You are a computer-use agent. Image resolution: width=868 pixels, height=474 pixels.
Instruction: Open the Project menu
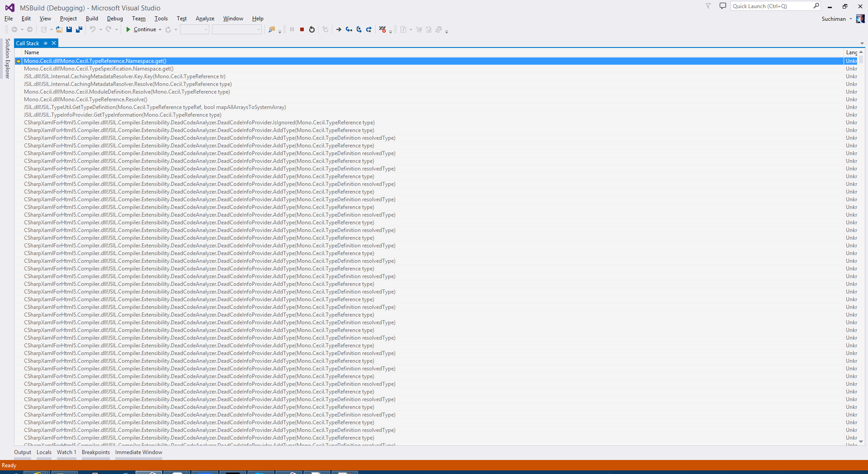click(x=68, y=19)
